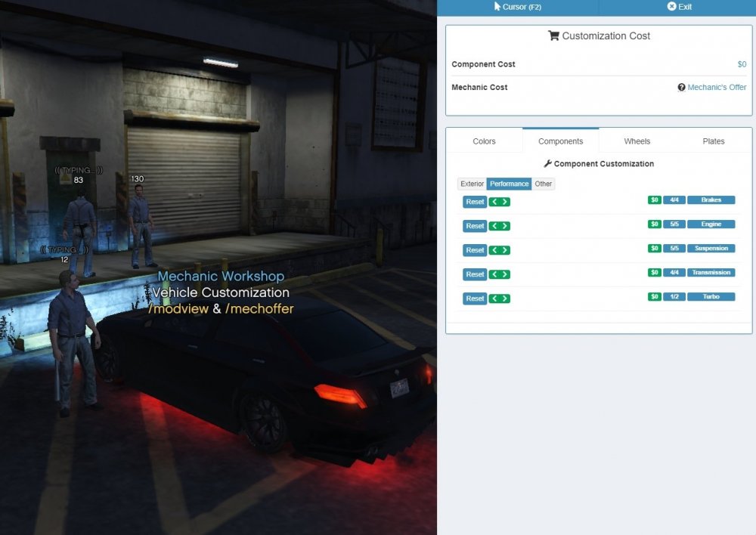Screen dimensions: 756x535
Task: Select next Suspension option arrow
Action: pyautogui.click(x=505, y=250)
